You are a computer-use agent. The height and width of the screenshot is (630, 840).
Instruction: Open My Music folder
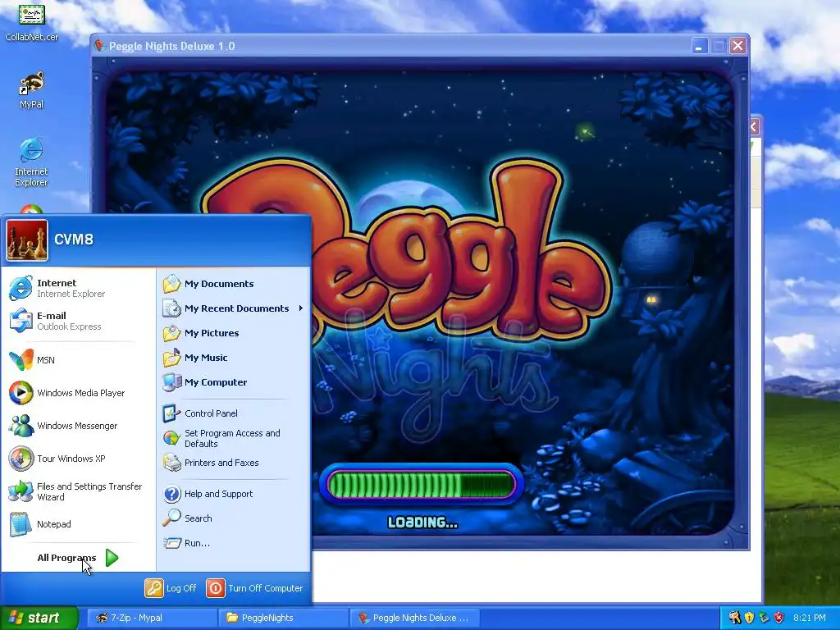click(x=234, y=358)
